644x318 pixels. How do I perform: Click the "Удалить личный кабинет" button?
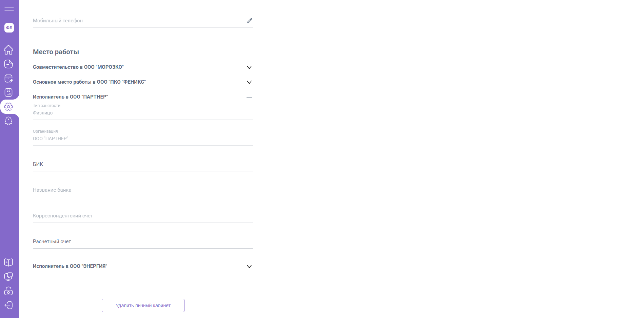pos(143,305)
